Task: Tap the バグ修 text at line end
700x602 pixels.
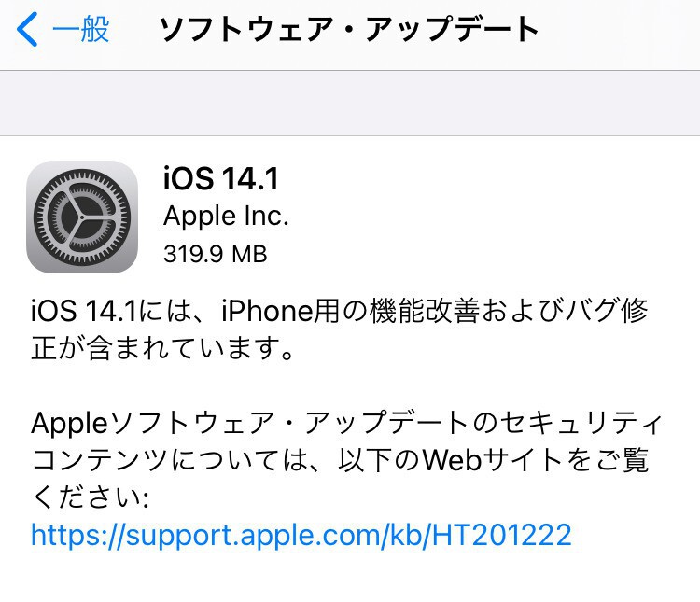Action: pyautogui.click(x=607, y=311)
